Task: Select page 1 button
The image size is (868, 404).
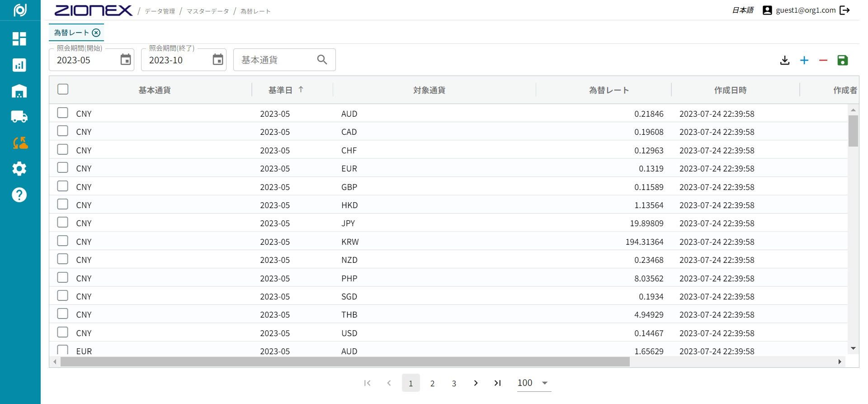Action: (411, 383)
